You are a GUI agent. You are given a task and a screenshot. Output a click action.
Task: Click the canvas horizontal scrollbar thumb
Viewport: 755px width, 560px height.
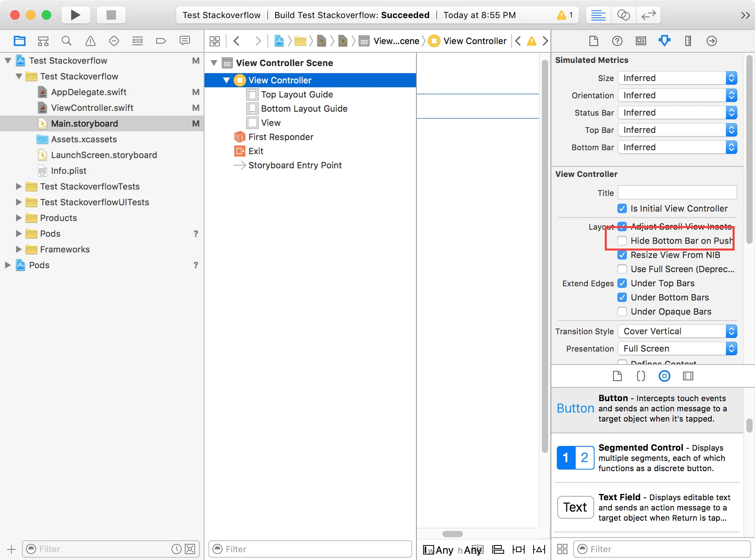[452, 534]
